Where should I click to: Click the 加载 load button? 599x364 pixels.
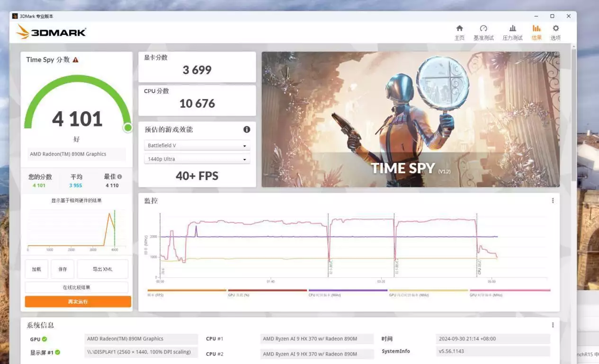(36, 269)
